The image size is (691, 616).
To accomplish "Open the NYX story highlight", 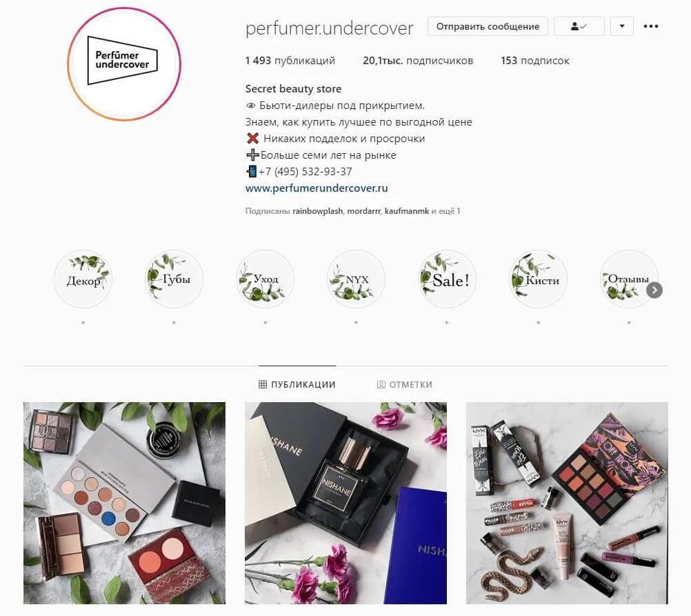I will tap(356, 279).
